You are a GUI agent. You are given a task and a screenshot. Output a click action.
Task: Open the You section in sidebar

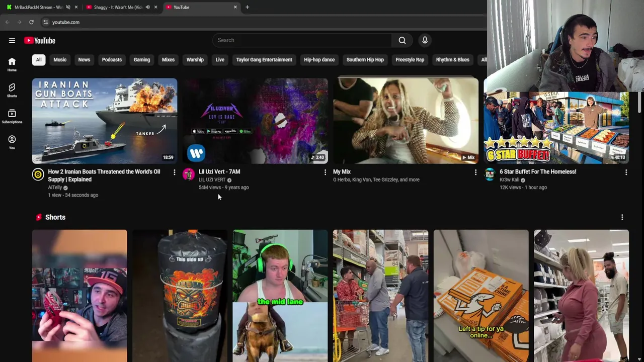click(x=12, y=142)
